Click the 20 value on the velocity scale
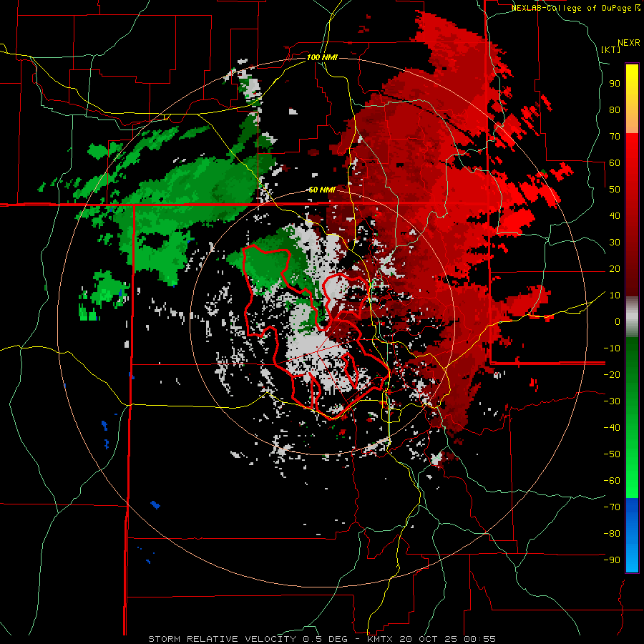 [x=615, y=269]
